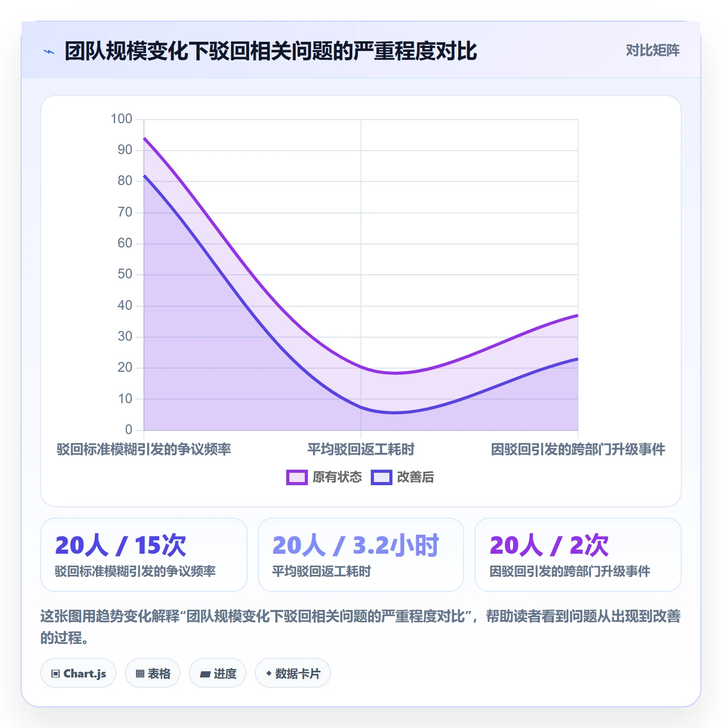Click the 表格 tag chip
This screenshot has width=722, height=728.
pyautogui.click(x=153, y=673)
